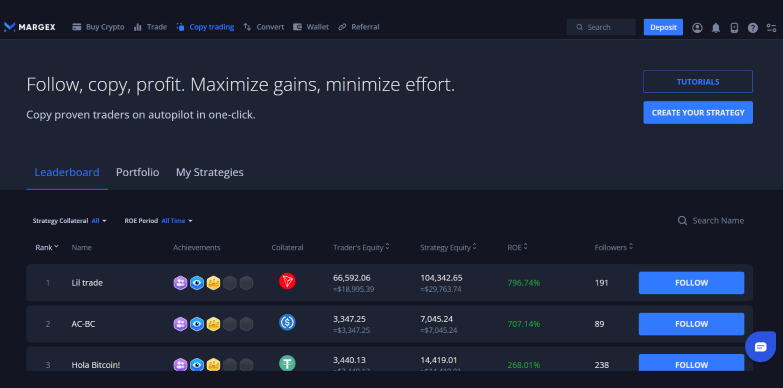Click Lil trade's last locked grey badge
Image resolution: width=783 pixels, height=388 pixels.
(246, 283)
